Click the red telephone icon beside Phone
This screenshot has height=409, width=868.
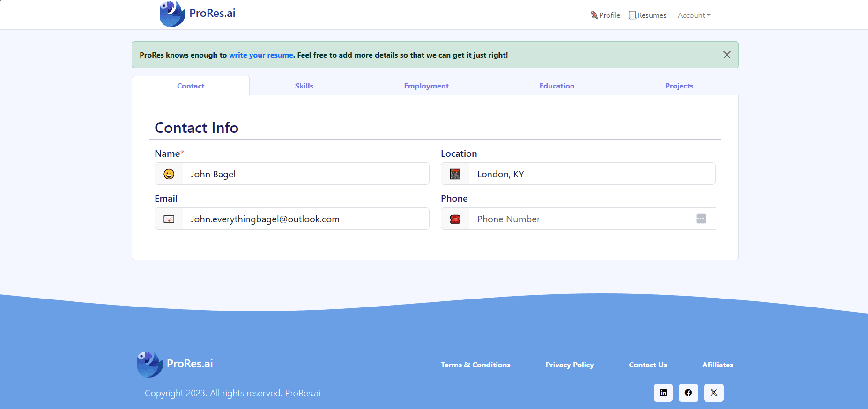[x=455, y=219]
